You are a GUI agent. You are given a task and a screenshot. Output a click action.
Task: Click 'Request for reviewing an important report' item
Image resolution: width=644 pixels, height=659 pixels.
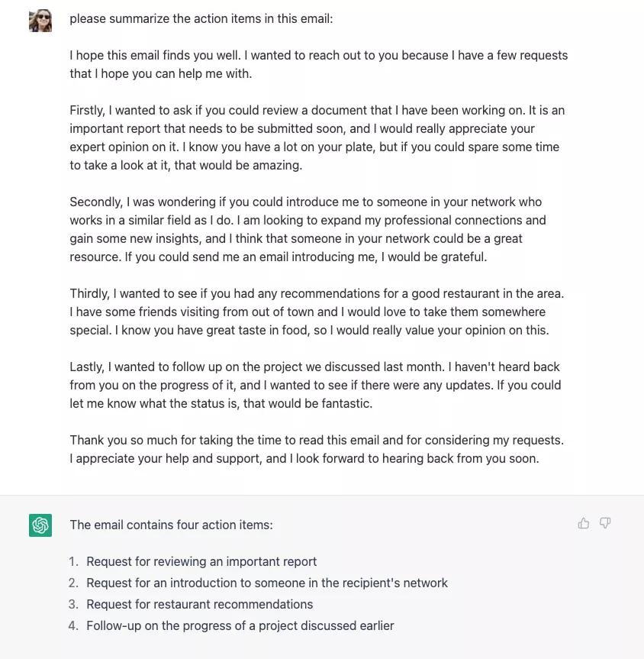[x=201, y=561]
